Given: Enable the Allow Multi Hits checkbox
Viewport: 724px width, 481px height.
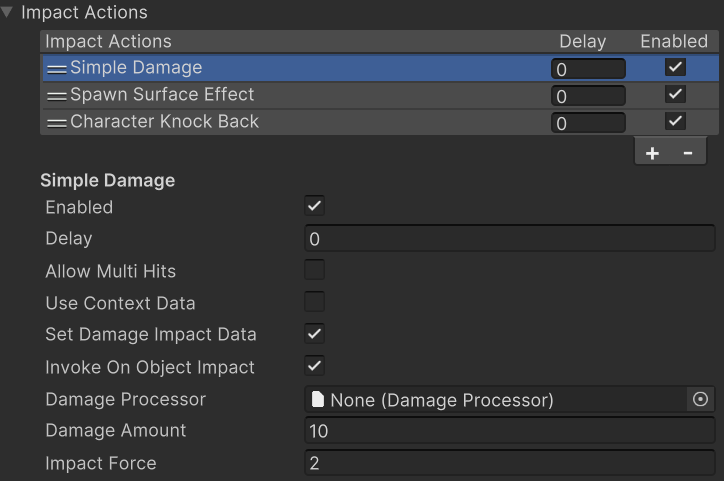Looking at the screenshot, I should [314, 270].
